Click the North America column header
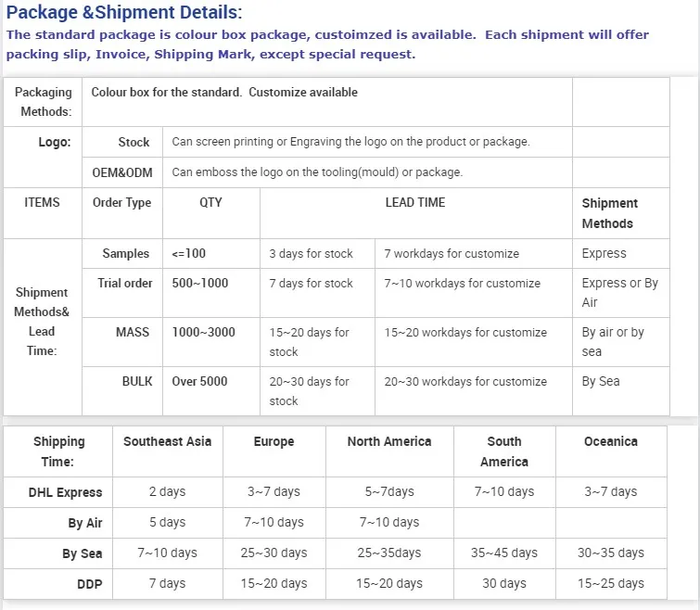 click(388, 441)
